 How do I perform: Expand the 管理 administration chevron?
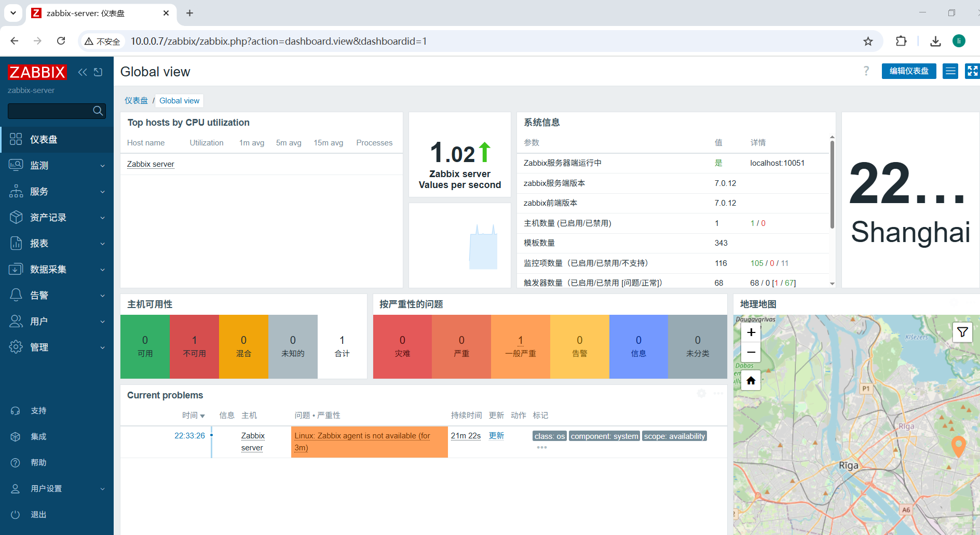point(102,347)
